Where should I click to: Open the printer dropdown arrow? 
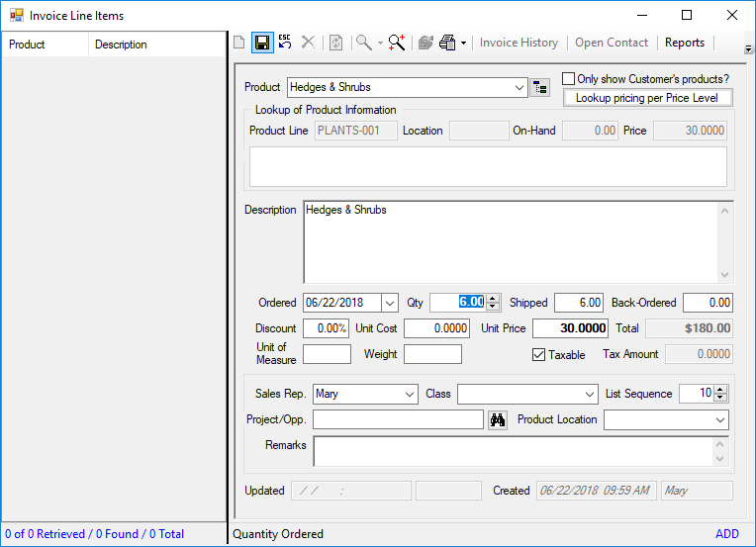[x=463, y=44]
